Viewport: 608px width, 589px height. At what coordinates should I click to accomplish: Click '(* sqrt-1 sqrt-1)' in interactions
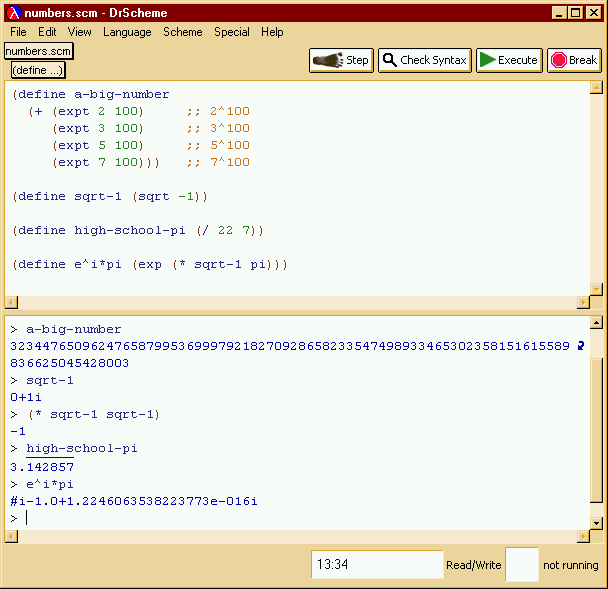click(x=94, y=415)
